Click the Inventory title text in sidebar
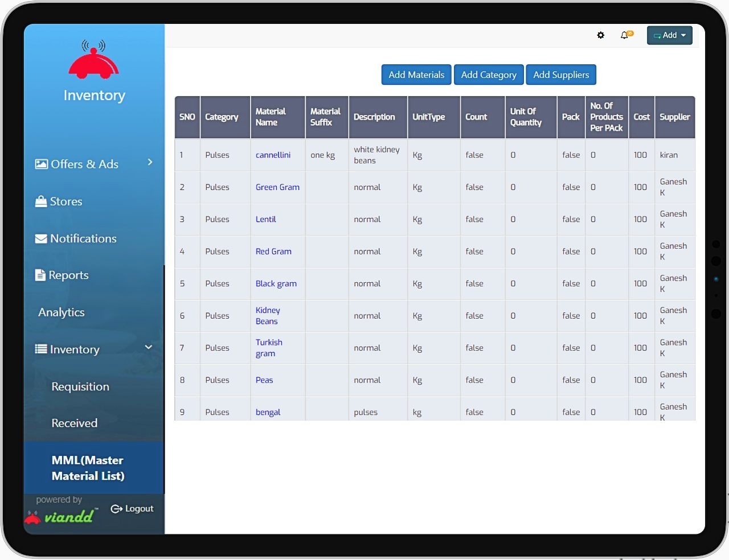 click(95, 95)
